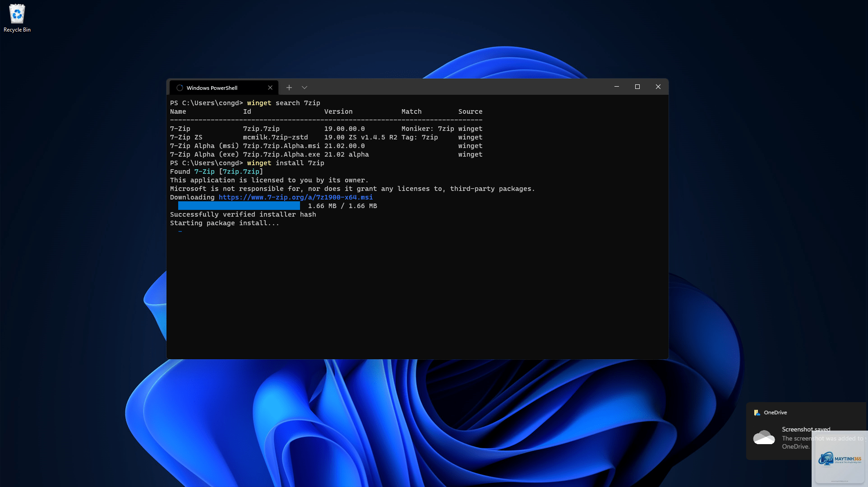This screenshot has height=487, width=868.
Task: Click '21.02 alpha' version value
Action: pos(346,154)
